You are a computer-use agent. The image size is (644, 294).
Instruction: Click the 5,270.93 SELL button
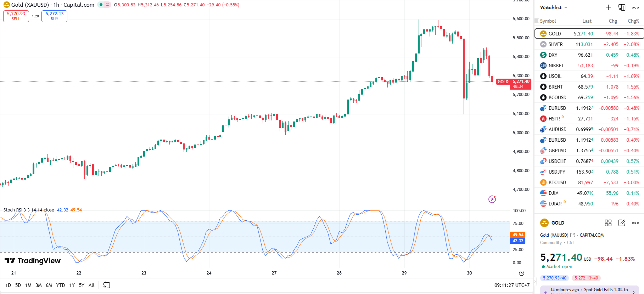(x=16, y=16)
